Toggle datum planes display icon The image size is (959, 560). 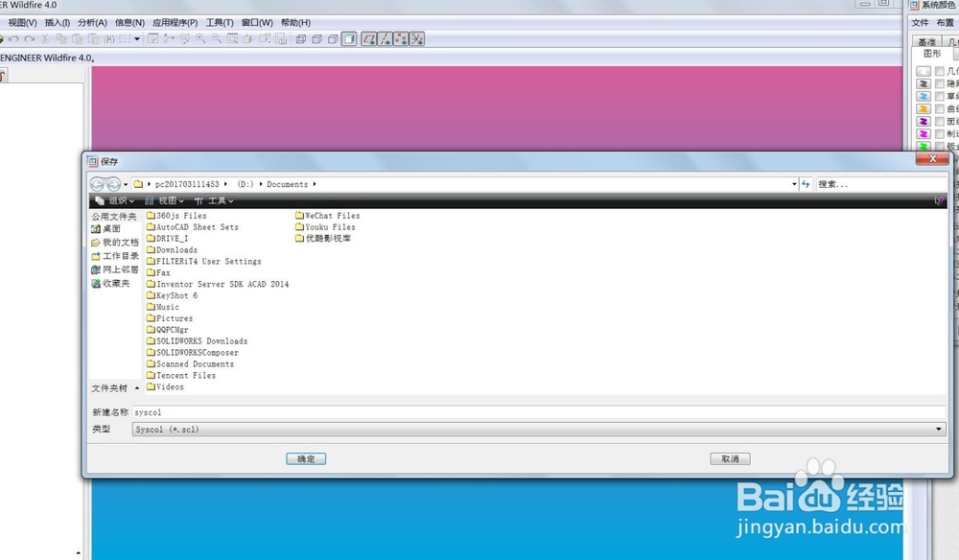(369, 39)
